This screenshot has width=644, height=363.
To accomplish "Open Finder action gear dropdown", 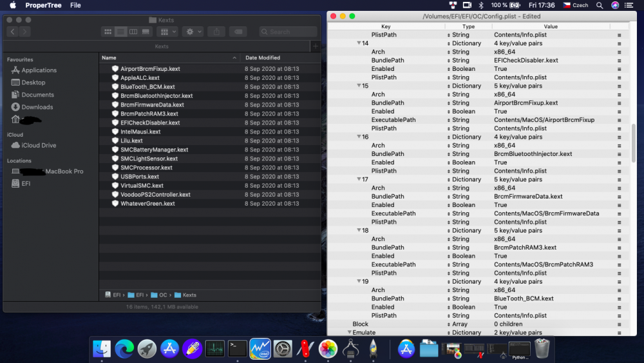I will point(193,32).
